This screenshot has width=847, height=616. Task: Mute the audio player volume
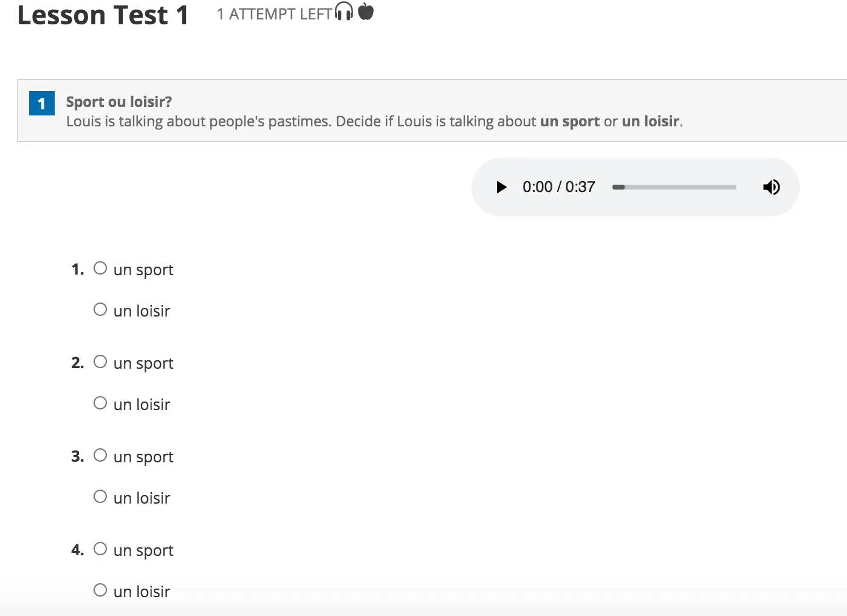pos(771,187)
